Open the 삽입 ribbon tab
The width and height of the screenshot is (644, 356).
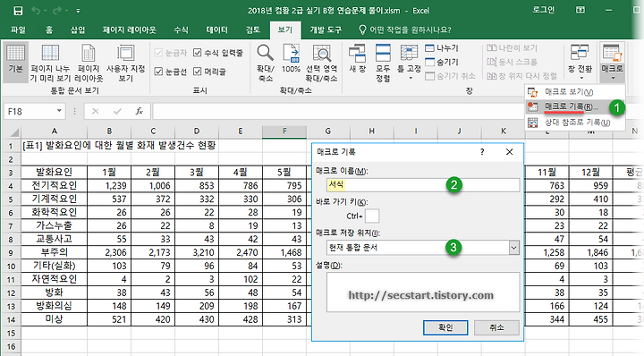pyautogui.click(x=78, y=30)
